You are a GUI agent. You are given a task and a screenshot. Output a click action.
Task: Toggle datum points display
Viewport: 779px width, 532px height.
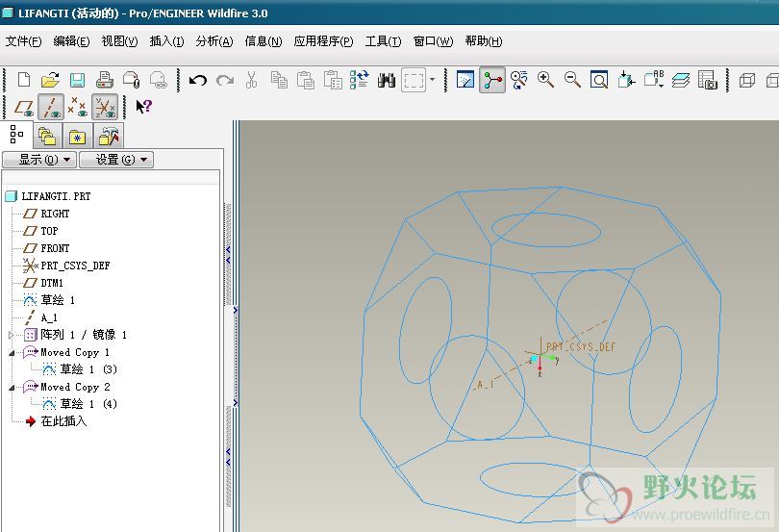coord(78,107)
